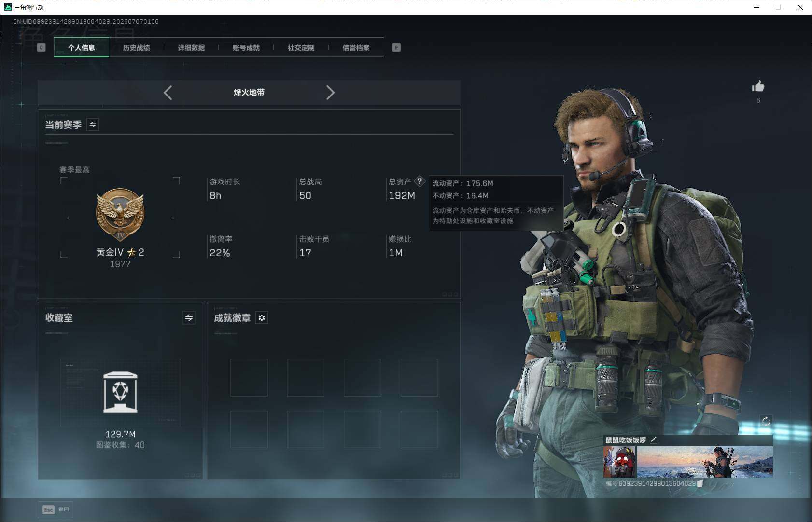Go to next game mode with right arrow
812x522 pixels.
[x=330, y=93]
